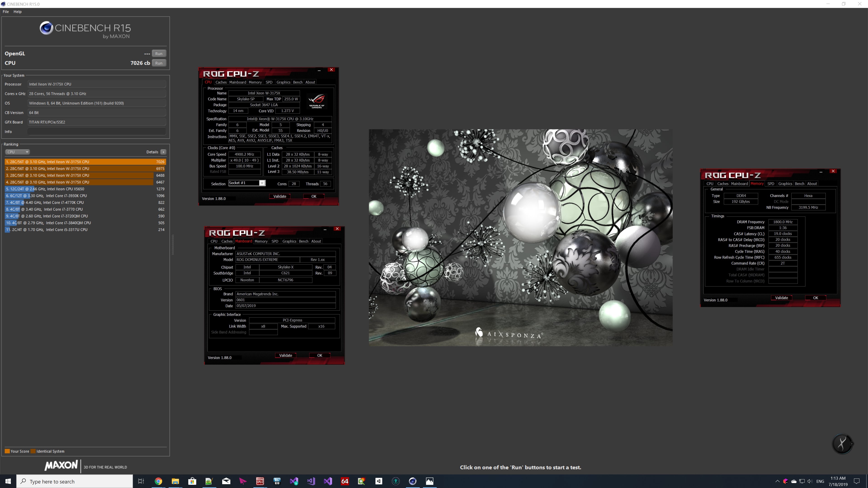
Task: Open File Explorer from taskbar
Action: [x=175, y=481]
